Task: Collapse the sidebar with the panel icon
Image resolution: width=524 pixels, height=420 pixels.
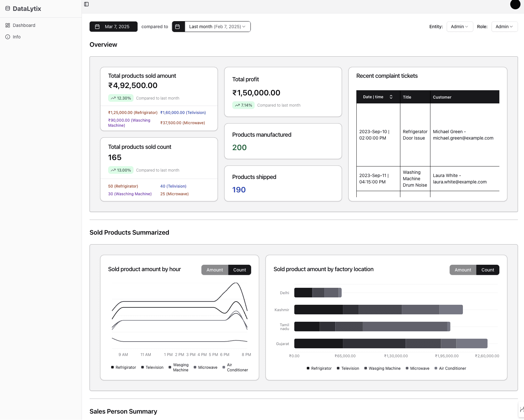Action: 86,4
